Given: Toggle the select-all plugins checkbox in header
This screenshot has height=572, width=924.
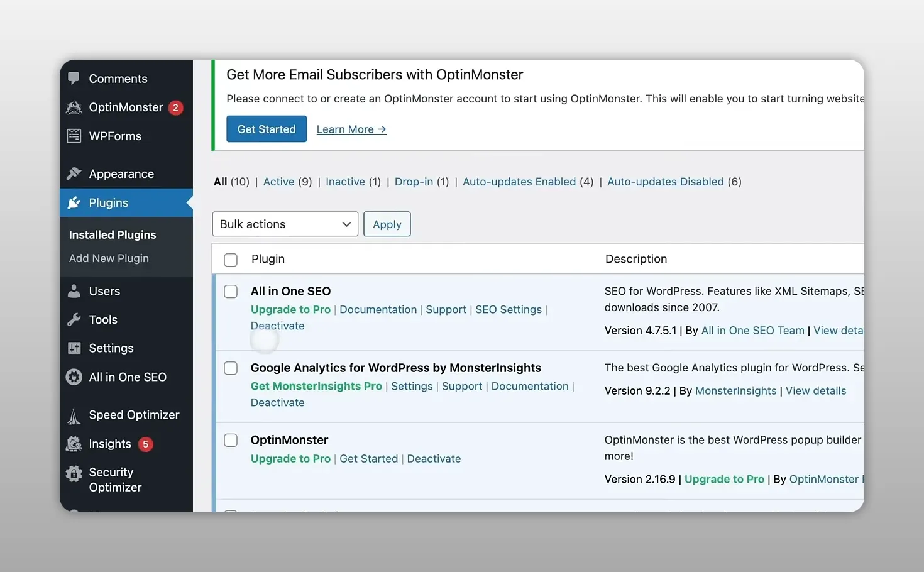Looking at the screenshot, I should [231, 260].
